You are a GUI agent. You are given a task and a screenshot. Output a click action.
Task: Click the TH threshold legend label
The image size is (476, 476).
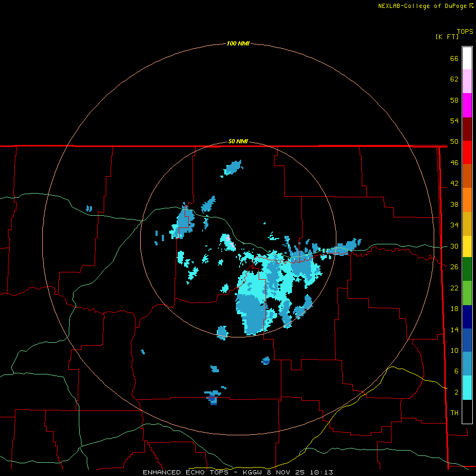click(454, 413)
